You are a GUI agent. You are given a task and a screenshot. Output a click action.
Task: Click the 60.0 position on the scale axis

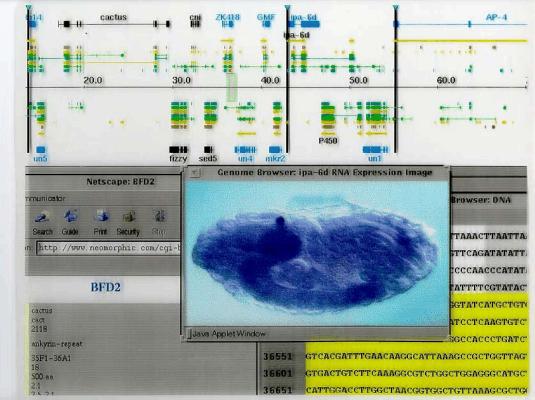pos(446,80)
